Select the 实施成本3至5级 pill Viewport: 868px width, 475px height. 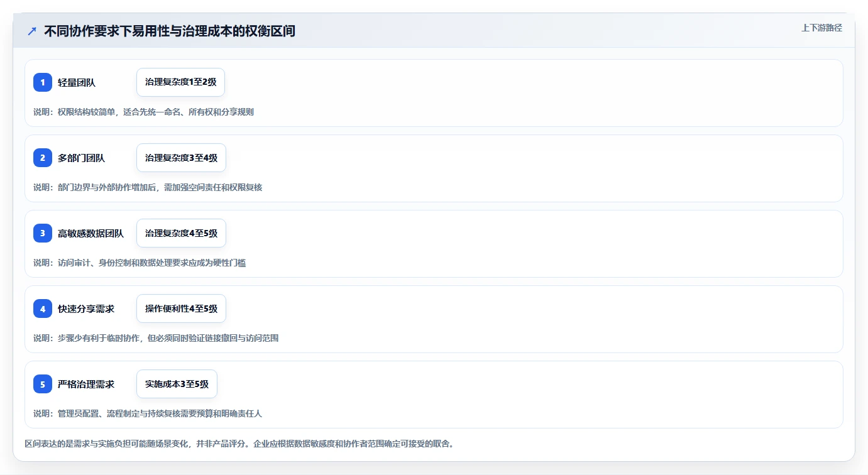click(x=177, y=384)
